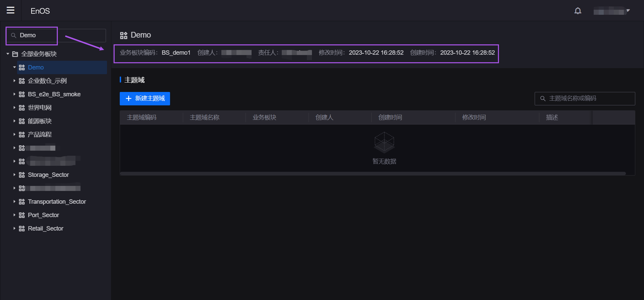The image size is (644, 300).
Task: Expand the 企业数仓_示例 node
Action: [14, 81]
